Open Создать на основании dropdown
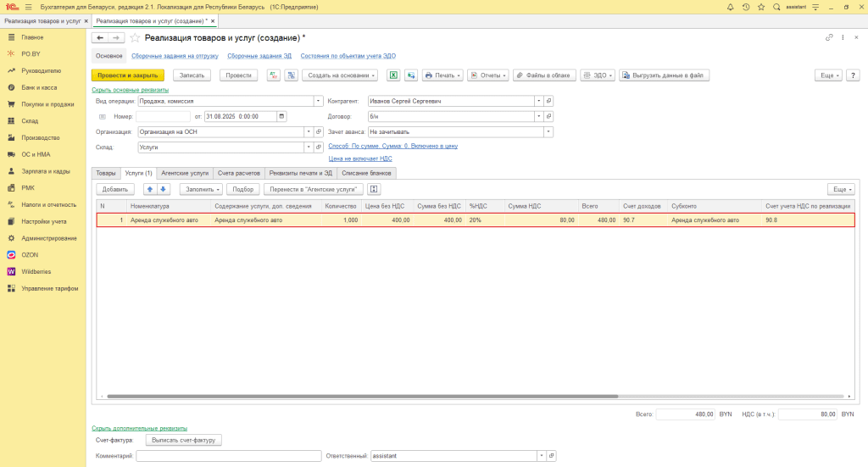The width and height of the screenshot is (868, 467). pos(340,75)
